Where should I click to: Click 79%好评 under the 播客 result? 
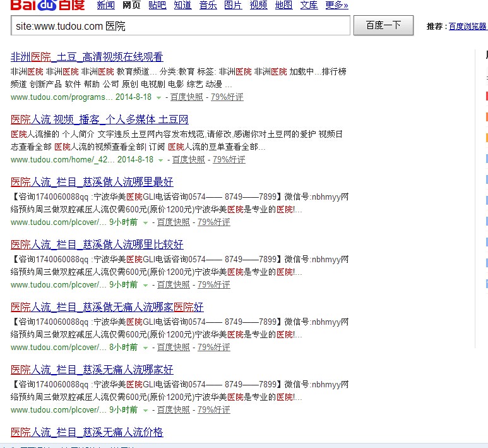tap(229, 160)
